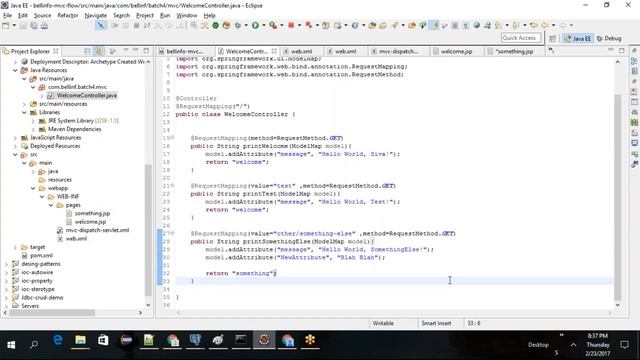Switch to welcome.jsp editor tab
This screenshot has height=360, width=640.
pos(456,51)
